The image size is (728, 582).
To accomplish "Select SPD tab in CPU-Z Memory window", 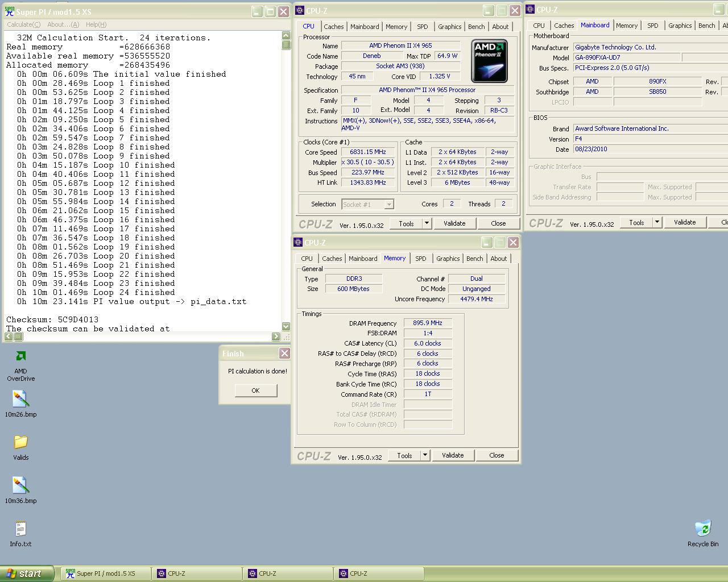I will pyautogui.click(x=421, y=259).
